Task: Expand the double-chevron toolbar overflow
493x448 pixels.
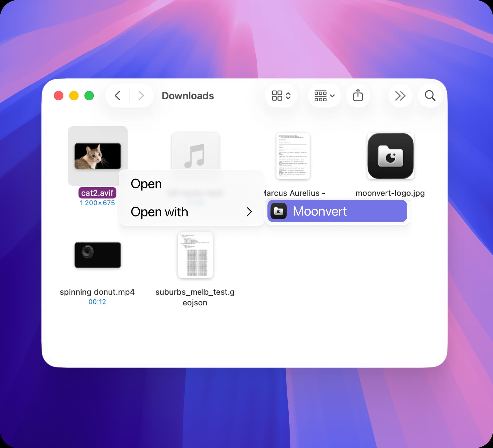Action: (400, 96)
